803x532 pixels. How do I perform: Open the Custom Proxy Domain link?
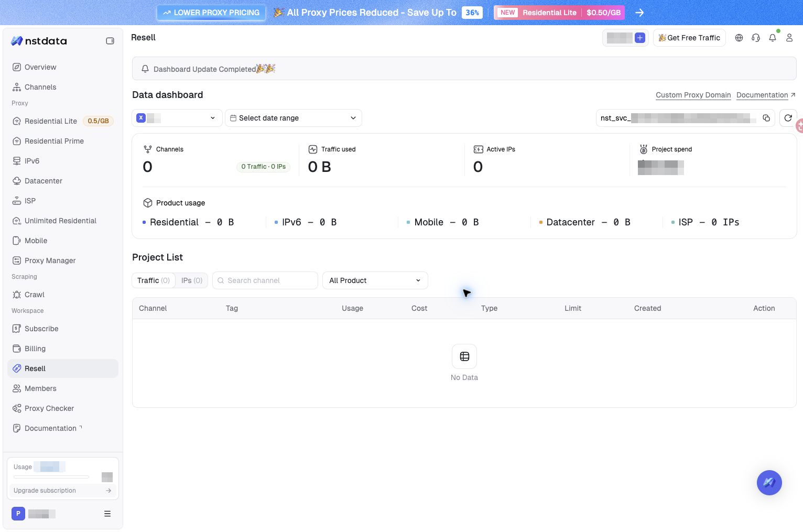(693, 95)
